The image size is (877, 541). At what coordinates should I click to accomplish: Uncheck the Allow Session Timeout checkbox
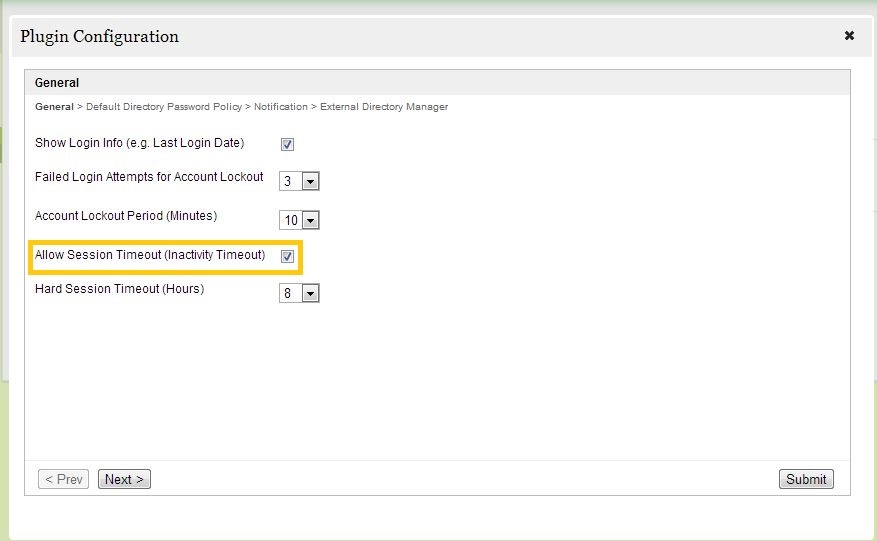(287, 256)
